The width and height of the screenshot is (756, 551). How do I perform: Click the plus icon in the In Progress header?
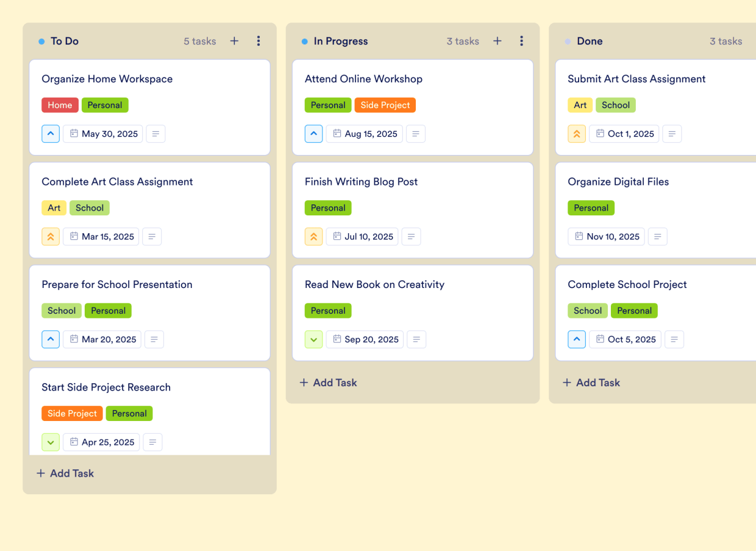pos(497,41)
